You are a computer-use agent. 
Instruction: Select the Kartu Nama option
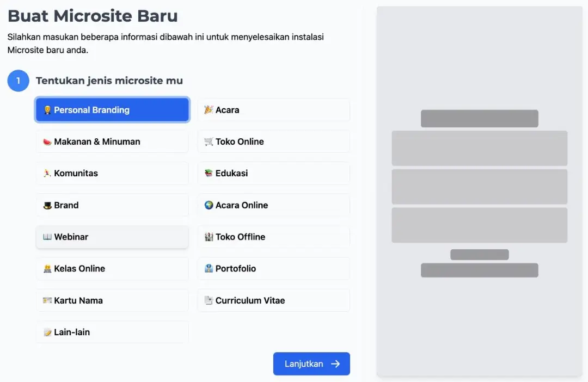tap(112, 300)
